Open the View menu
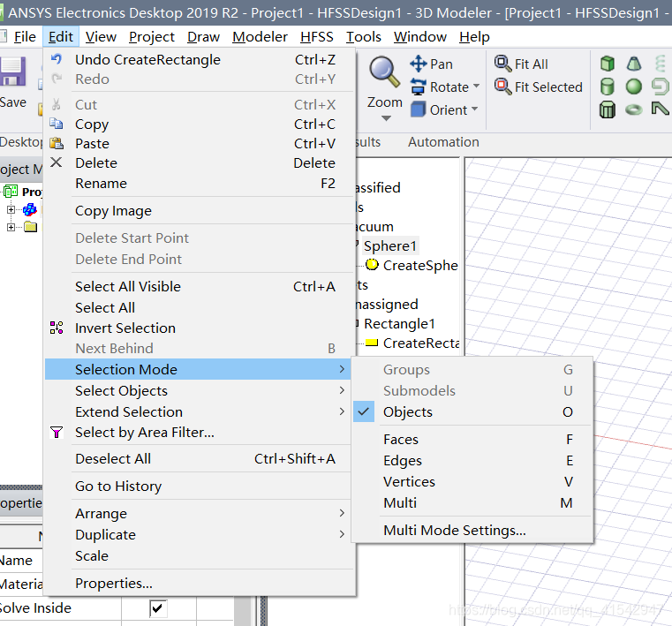 tap(101, 37)
